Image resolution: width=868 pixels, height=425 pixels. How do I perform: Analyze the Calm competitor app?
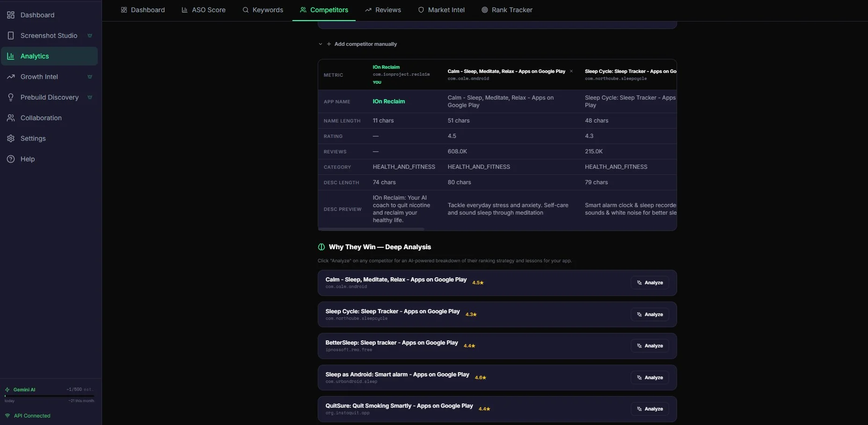(649, 283)
